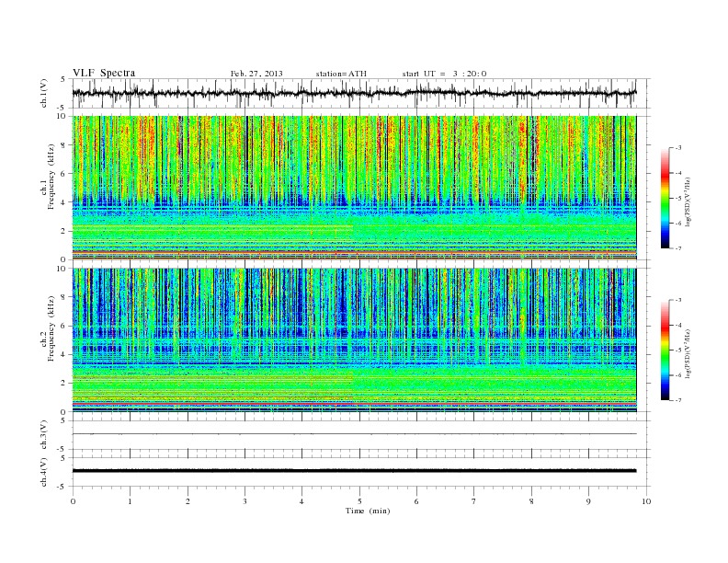The width and height of the screenshot is (728, 563).
Task: Click the "station=ATH" header label
Action: (341, 74)
